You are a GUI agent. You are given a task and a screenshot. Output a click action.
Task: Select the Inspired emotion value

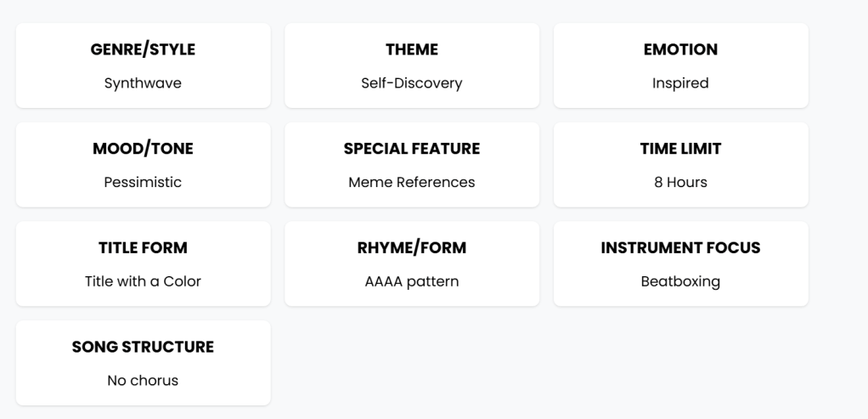tap(680, 83)
